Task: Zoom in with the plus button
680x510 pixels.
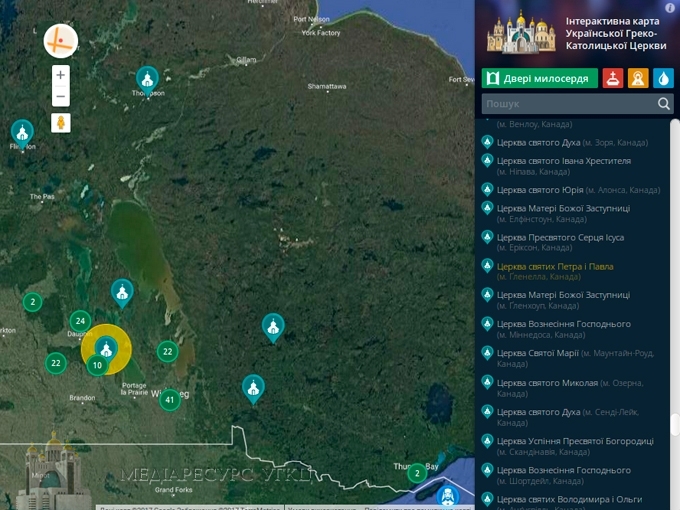Action: (61, 75)
